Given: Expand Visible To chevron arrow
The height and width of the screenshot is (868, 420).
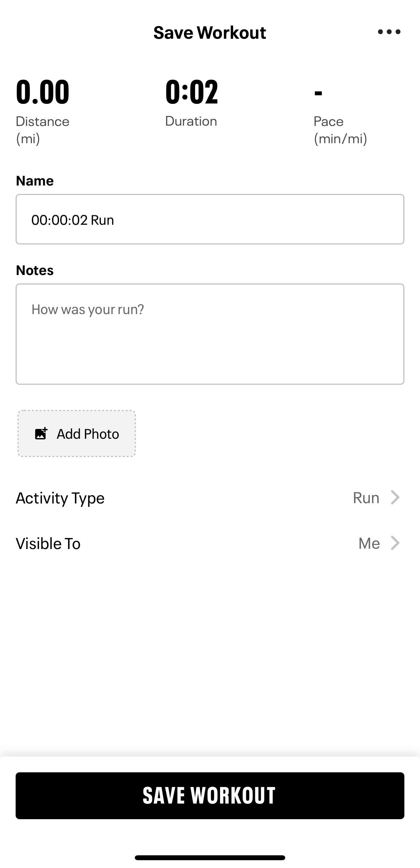Looking at the screenshot, I should pyautogui.click(x=395, y=543).
